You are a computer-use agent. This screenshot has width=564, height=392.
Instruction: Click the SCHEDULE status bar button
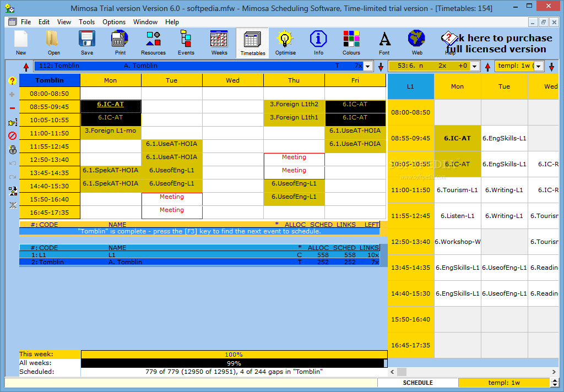(x=417, y=383)
